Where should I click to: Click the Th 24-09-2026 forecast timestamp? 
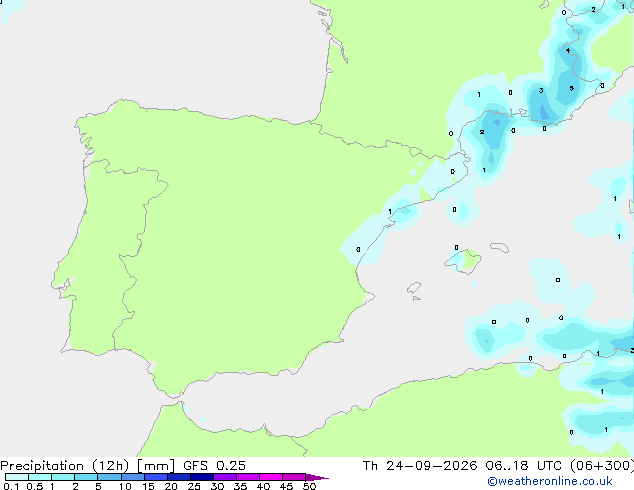[498, 466]
